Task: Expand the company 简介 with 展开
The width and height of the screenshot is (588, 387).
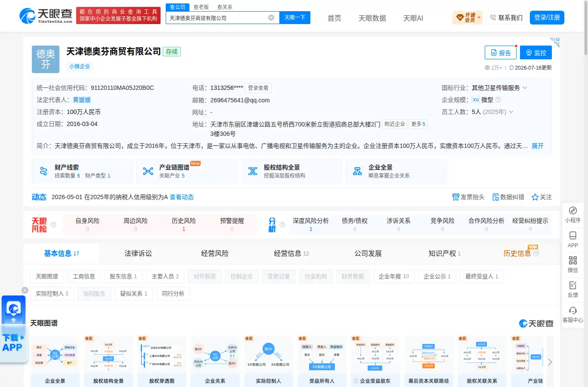Action: (538, 146)
